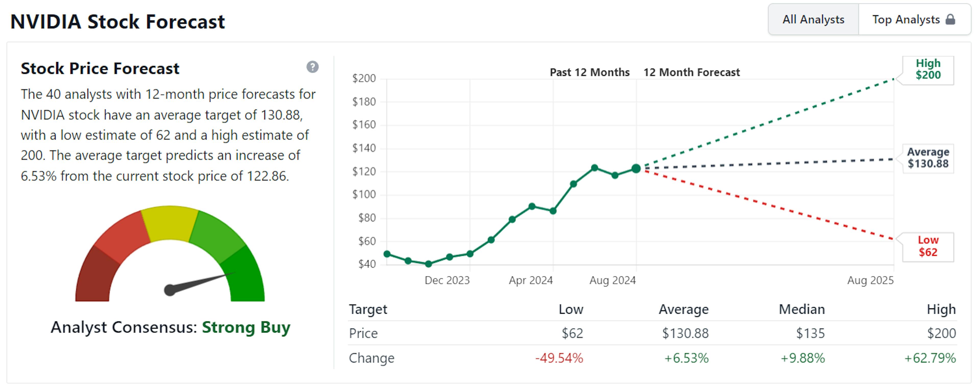Click the Stock Price Forecast heading
The image size is (980, 390).
[100, 68]
